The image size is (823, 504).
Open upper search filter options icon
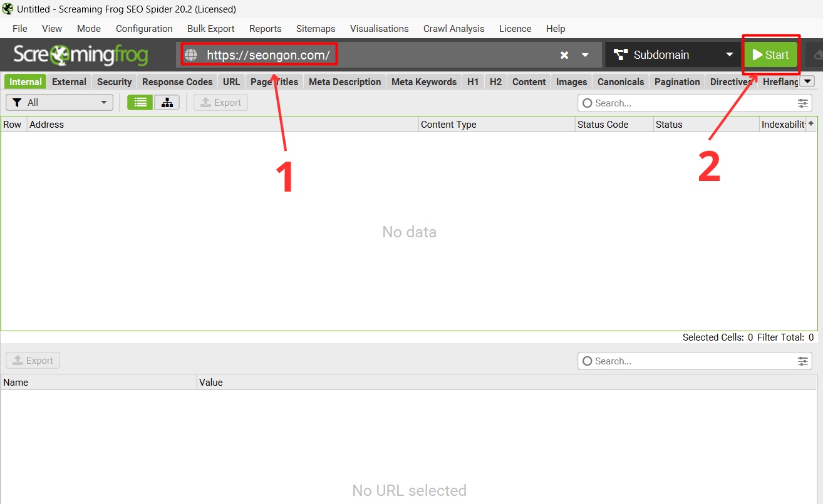tap(803, 103)
